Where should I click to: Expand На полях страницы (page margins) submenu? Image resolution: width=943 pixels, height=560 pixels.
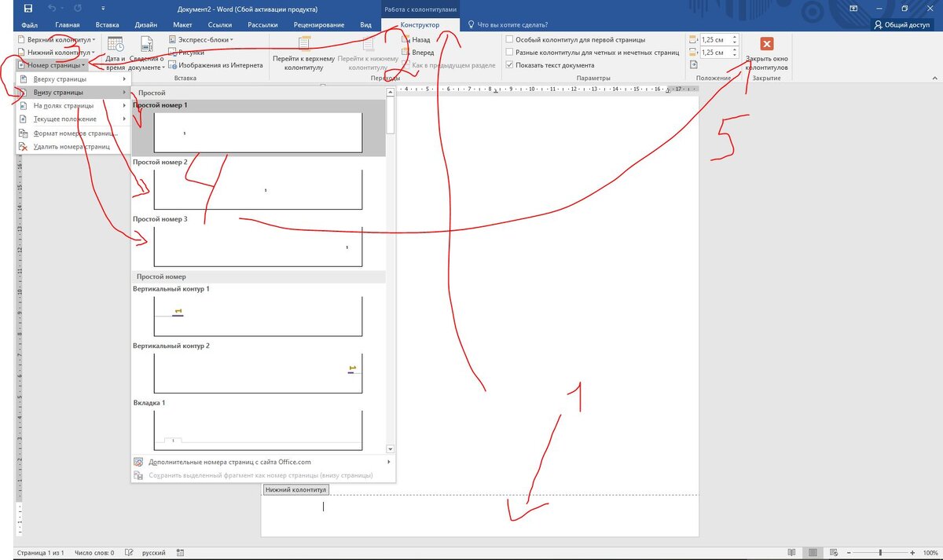74,105
